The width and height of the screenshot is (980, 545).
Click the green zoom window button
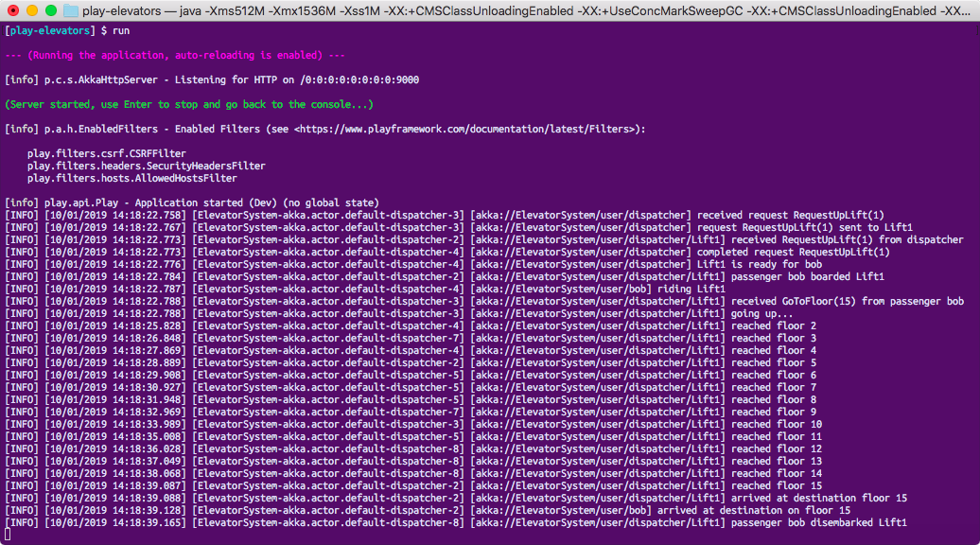click(x=51, y=10)
